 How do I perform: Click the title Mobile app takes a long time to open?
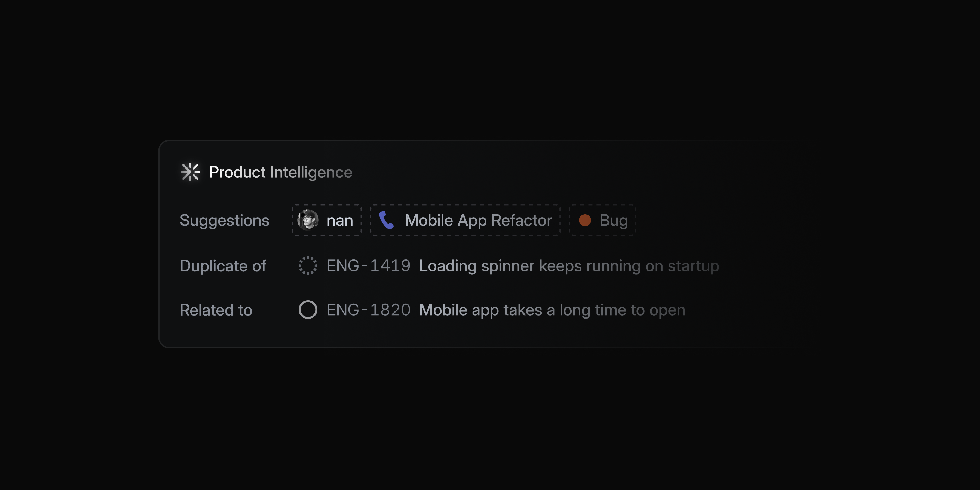coord(552,310)
